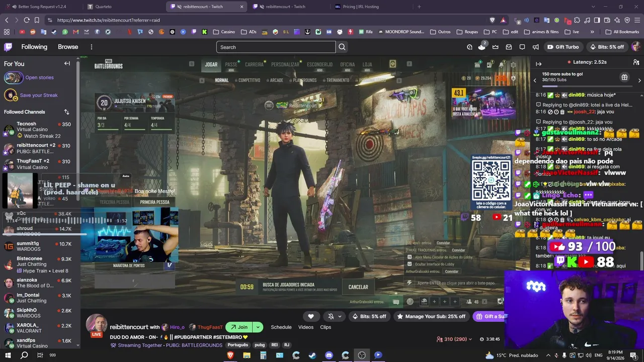Follow heart icon under the stream
Viewport: 644px width, 362px height.
(x=311, y=316)
